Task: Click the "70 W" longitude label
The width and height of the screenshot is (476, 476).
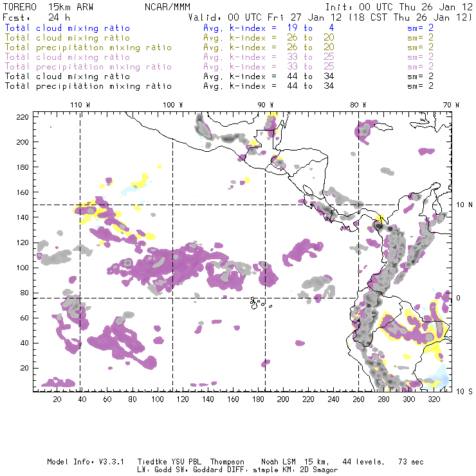Action: point(451,105)
